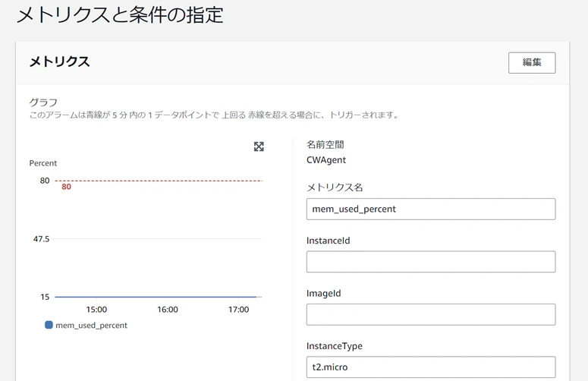Click the 15:00 time axis label
588x381 pixels.
click(x=96, y=310)
